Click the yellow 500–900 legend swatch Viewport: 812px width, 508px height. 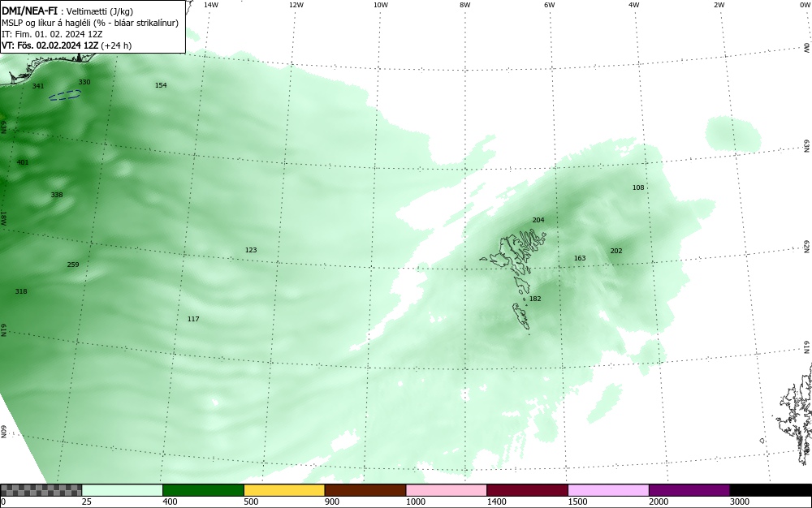point(284,490)
